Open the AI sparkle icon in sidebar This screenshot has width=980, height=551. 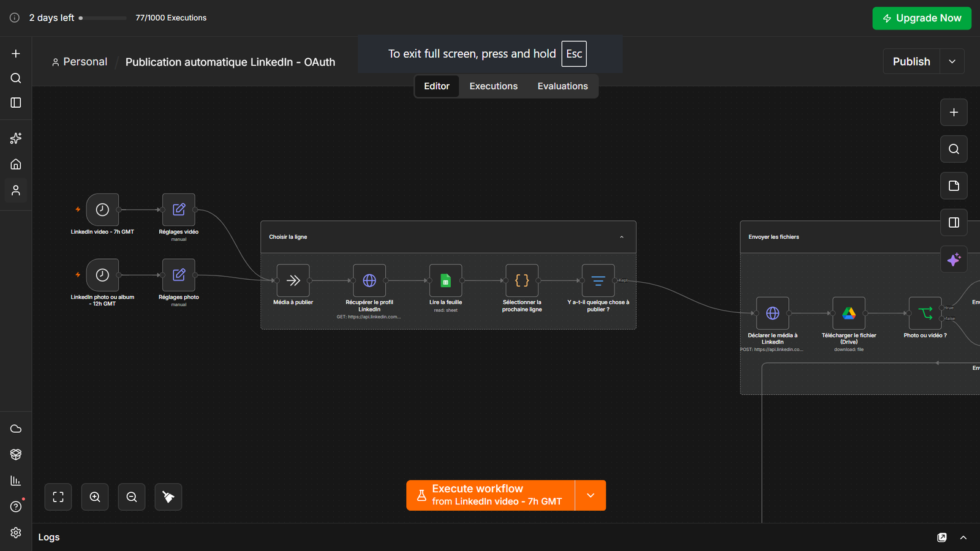(x=16, y=138)
